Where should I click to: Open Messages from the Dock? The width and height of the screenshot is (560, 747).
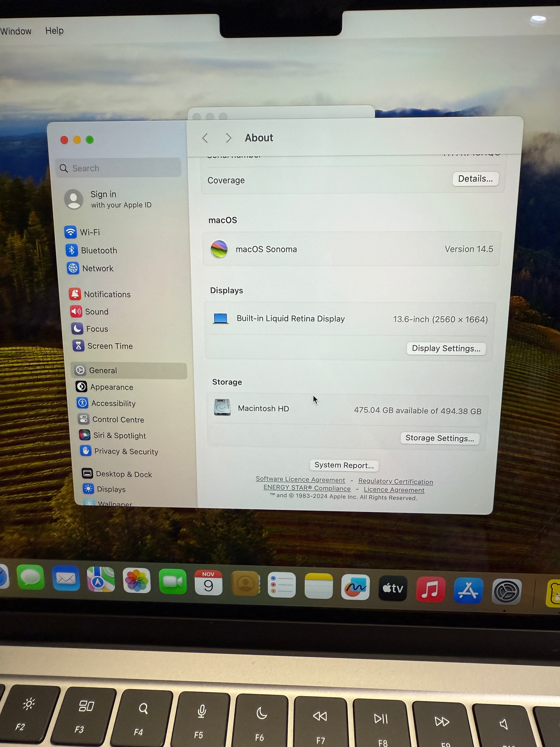[30, 577]
